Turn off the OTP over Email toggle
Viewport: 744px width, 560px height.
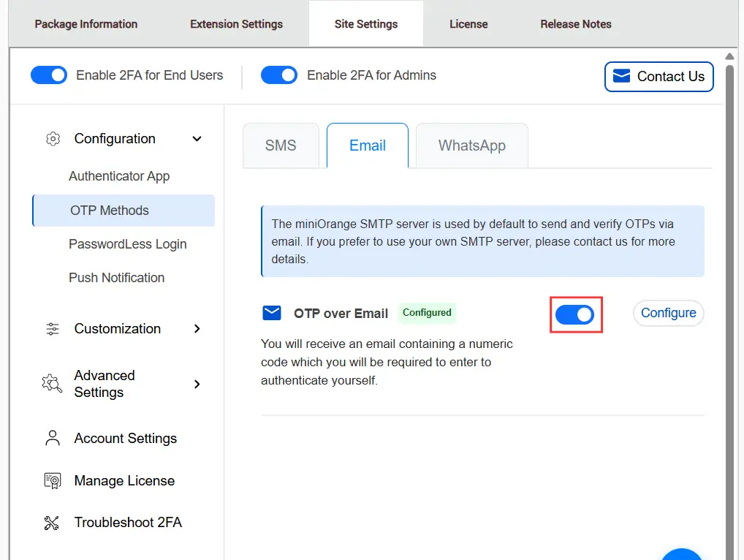(576, 314)
